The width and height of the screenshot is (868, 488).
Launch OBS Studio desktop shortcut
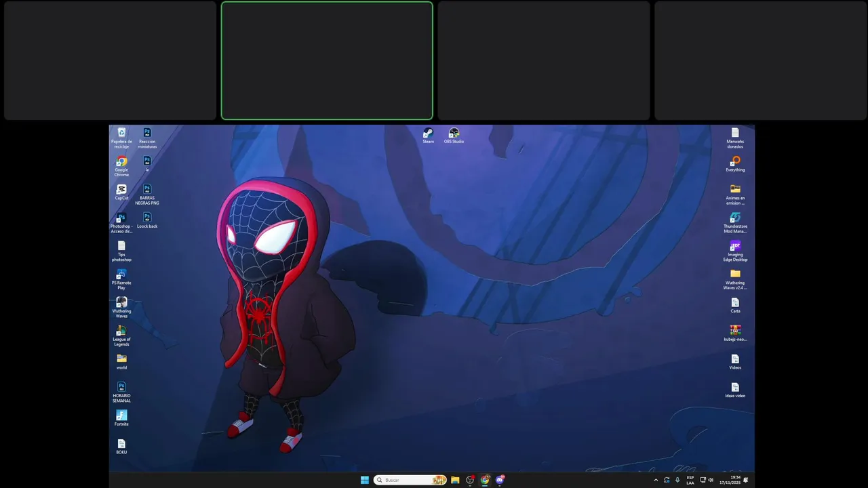tap(454, 136)
